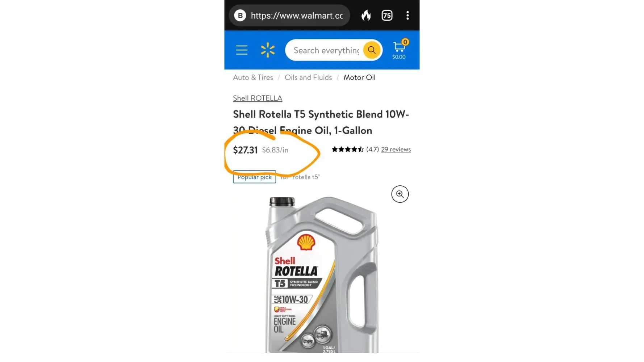Open the hamburger navigation menu
The width and height of the screenshot is (644, 362).
coord(242,50)
